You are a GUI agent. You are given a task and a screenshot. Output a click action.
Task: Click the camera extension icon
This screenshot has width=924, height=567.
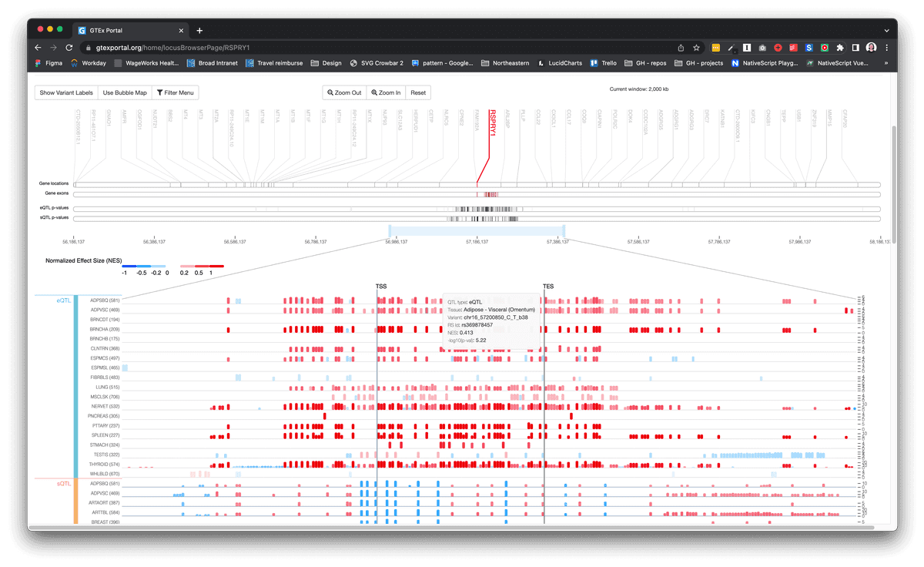pos(762,48)
